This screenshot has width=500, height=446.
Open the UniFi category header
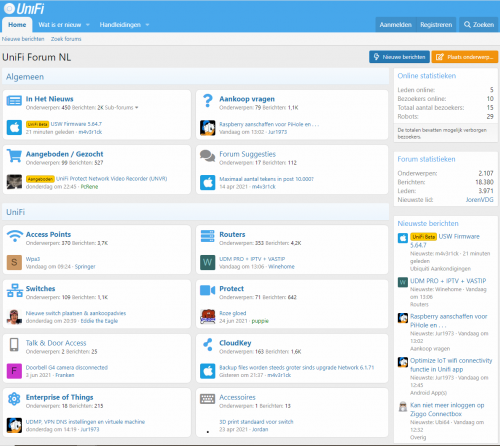(x=15, y=212)
